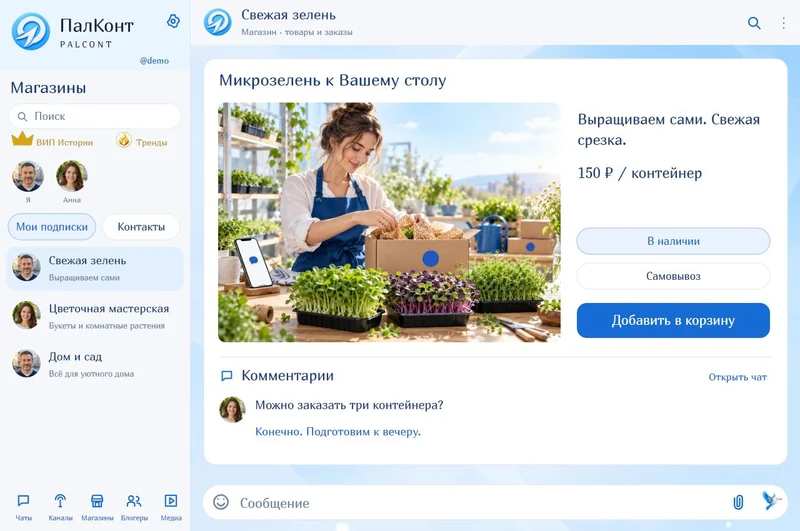
Task: Switch to Магазины bottom navigation tab
Action: click(x=97, y=507)
